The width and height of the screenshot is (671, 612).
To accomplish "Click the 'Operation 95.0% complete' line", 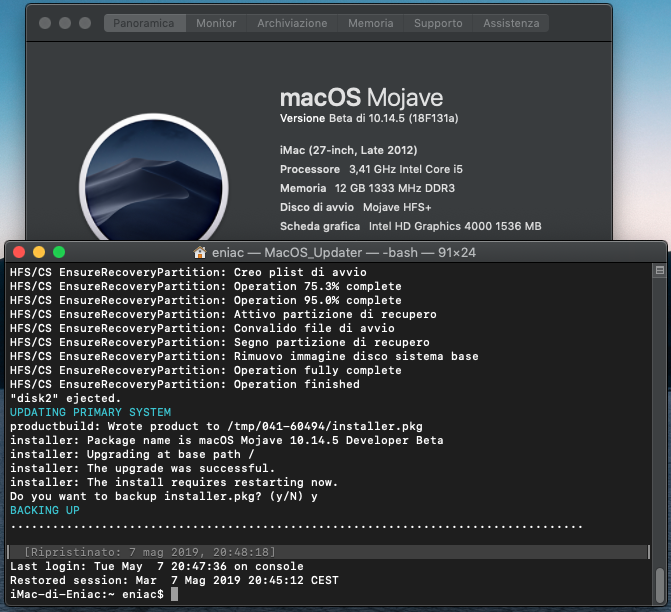I will click(x=206, y=300).
